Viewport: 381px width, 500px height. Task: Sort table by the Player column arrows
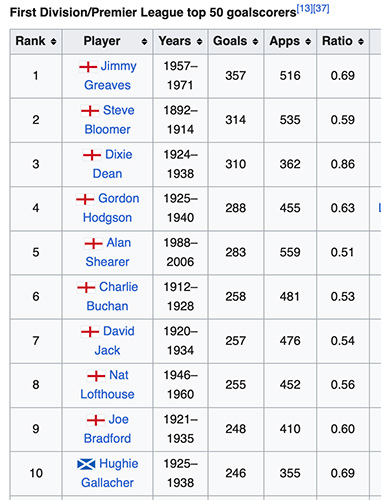tap(144, 42)
